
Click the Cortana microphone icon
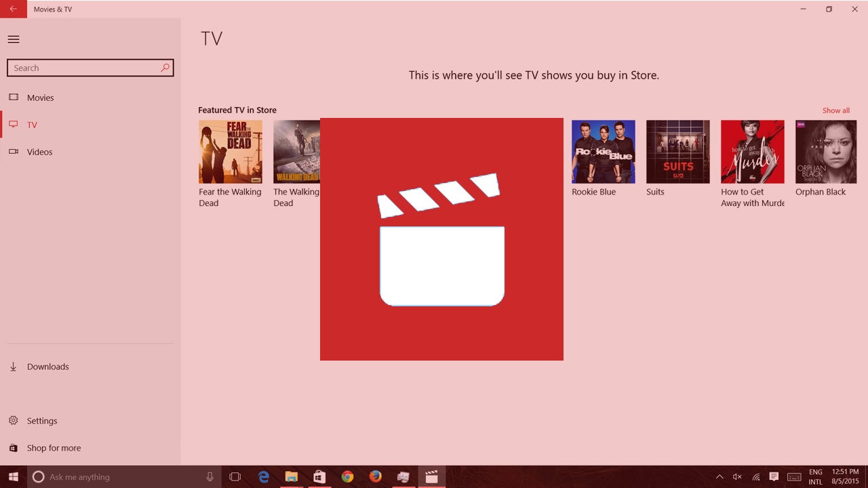point(210,477)
